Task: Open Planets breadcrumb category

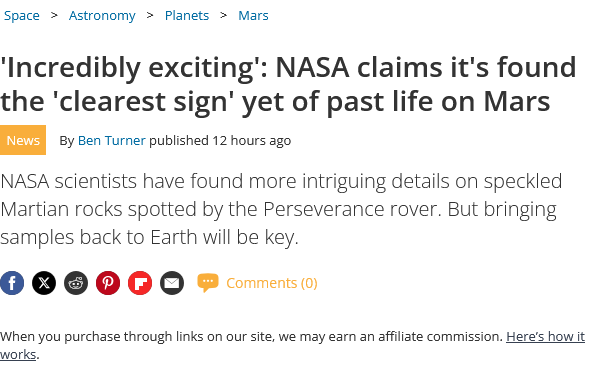Action: click(x=187, y=15)
